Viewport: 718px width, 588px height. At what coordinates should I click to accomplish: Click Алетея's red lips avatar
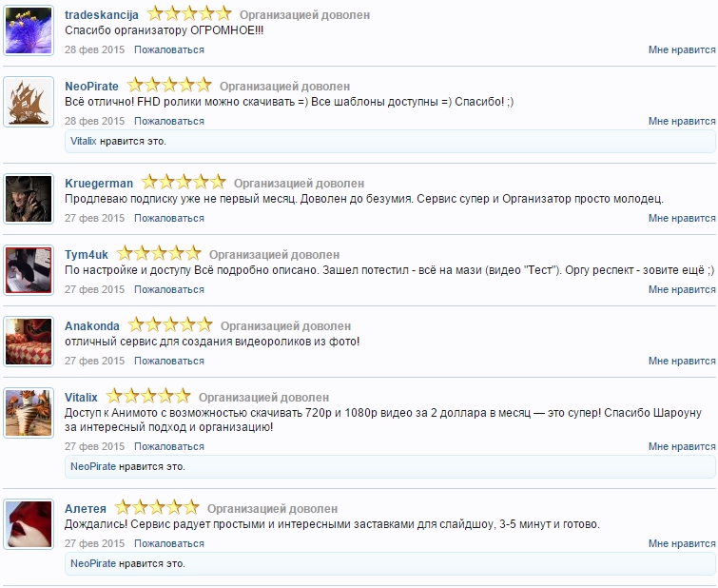[x=29, y=522]
